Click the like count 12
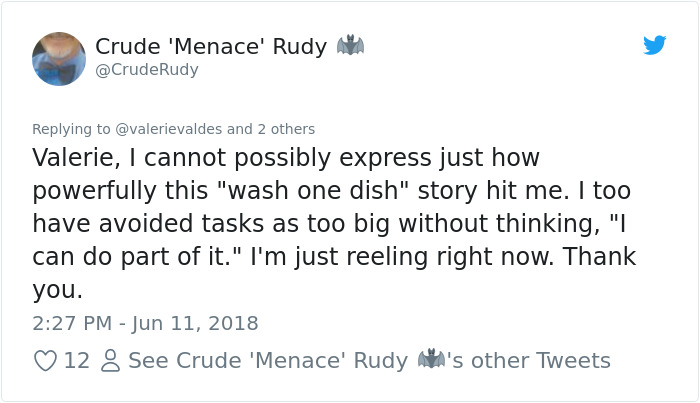This screenshot has width=700, height=403. pos(77,360)
